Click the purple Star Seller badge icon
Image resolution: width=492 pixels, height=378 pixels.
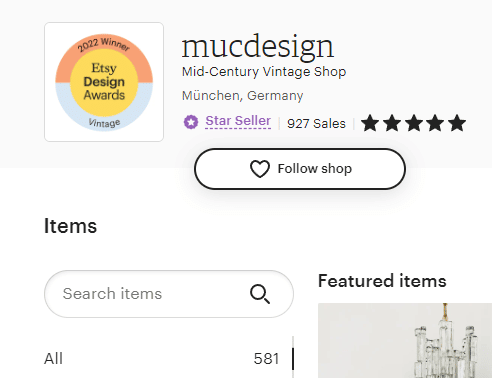[x=191, y=122]
